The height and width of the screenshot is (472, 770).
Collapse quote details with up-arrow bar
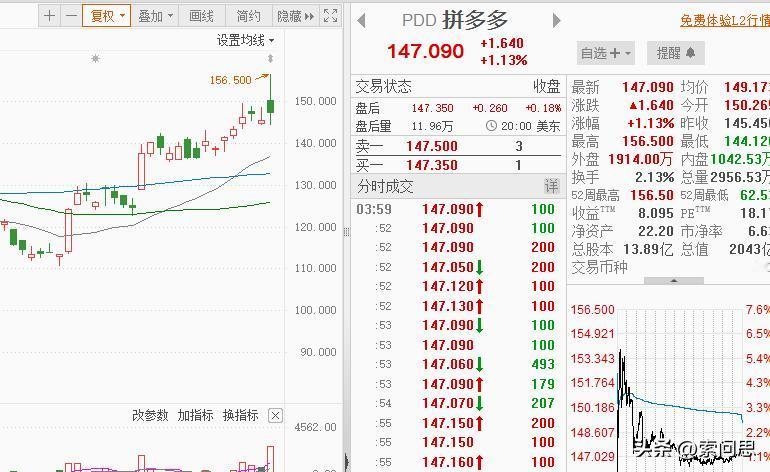[x=674, y=280]
